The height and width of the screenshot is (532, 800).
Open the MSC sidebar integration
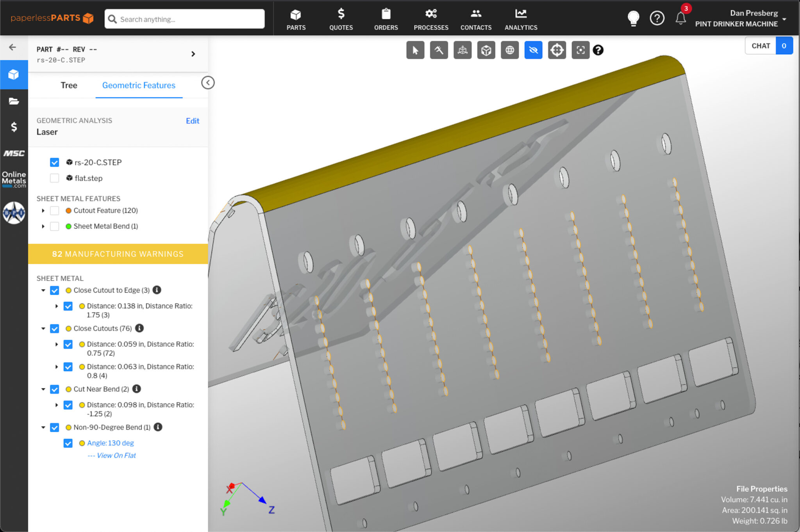[14, 153]
